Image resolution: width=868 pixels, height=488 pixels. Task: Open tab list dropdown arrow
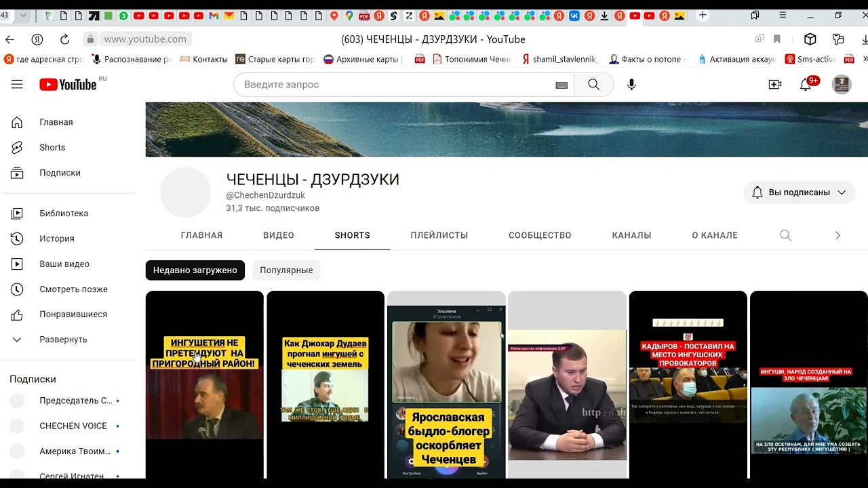click(24, 15)
